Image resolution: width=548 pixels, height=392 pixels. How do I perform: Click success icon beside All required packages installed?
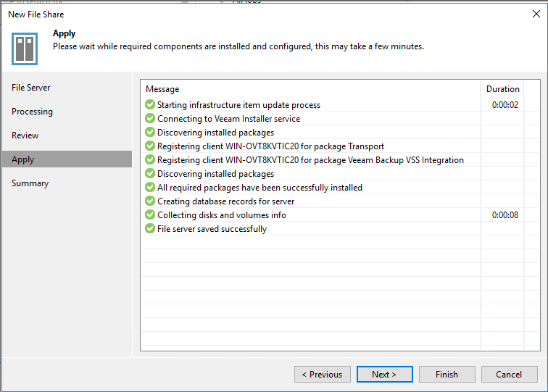(x=150, y=188)
